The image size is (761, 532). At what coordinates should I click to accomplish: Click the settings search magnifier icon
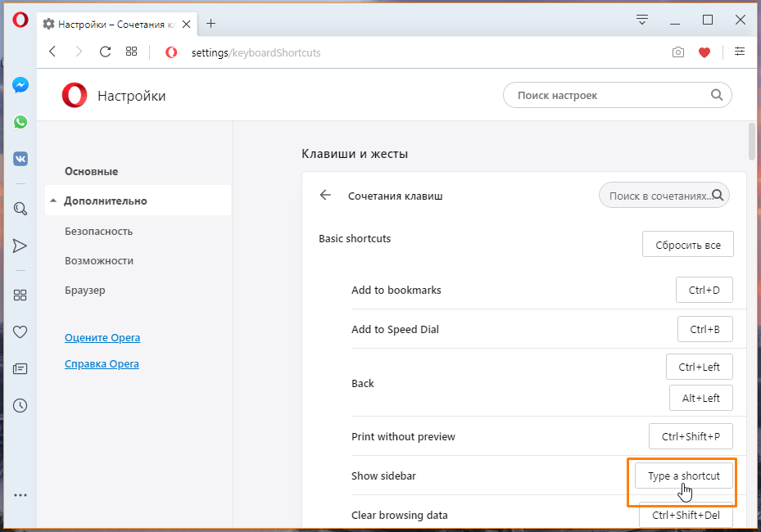pyautogui.click(x=717, y=95)
